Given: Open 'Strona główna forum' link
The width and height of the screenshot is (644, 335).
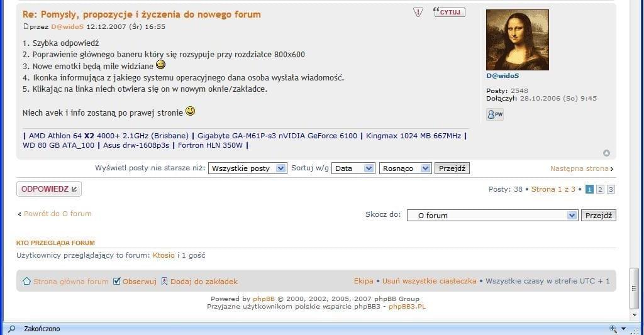Looking at the screenshot, I should [70, 282].
